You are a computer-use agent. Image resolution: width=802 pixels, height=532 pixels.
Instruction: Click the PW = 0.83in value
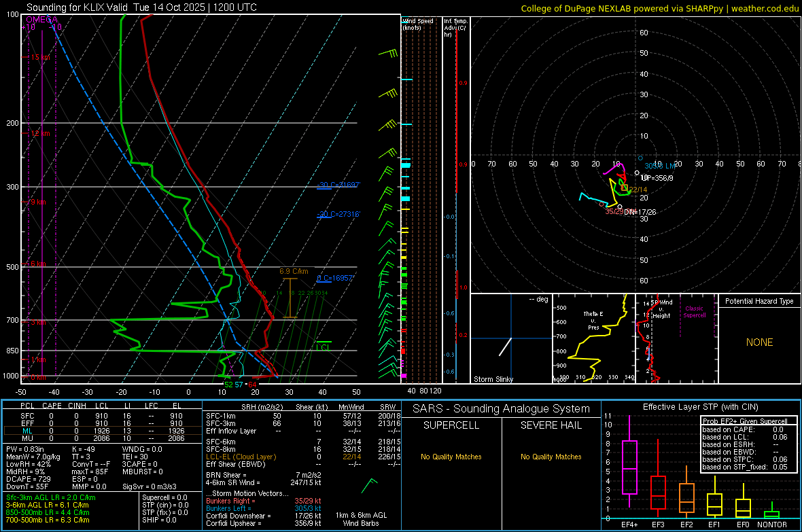tap(24, 449)
